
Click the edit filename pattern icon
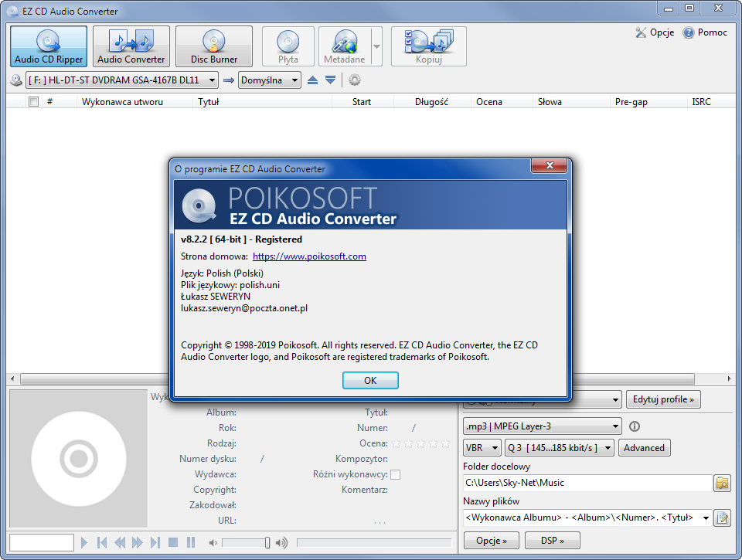[x=722, y=518]
